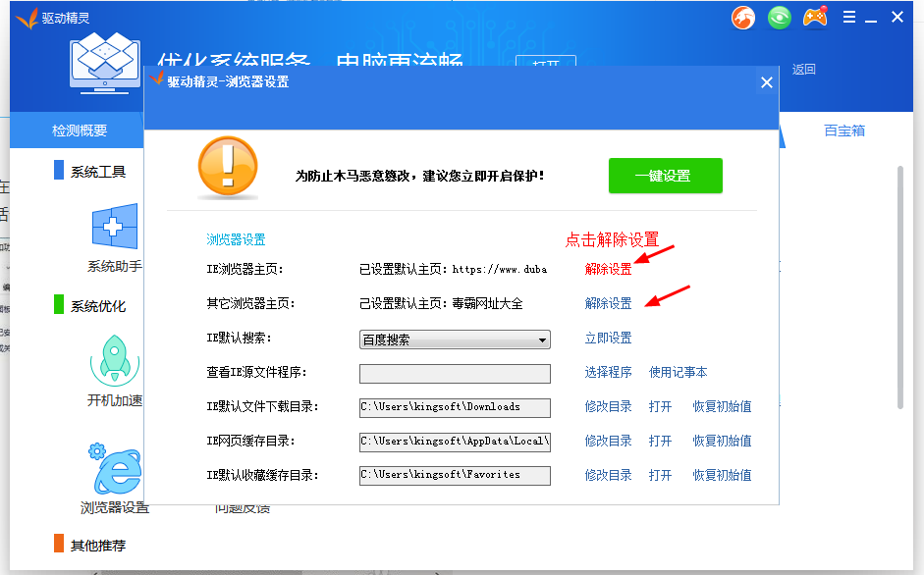Click 修改目录 for IE默认文件下载目录
924x575 pixels.
pyautogui.click(x=608, y=406)
